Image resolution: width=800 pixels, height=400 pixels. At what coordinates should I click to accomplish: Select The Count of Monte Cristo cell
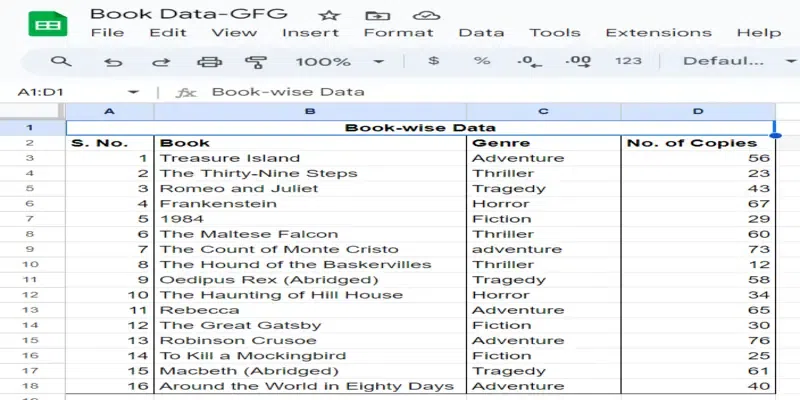310,249
